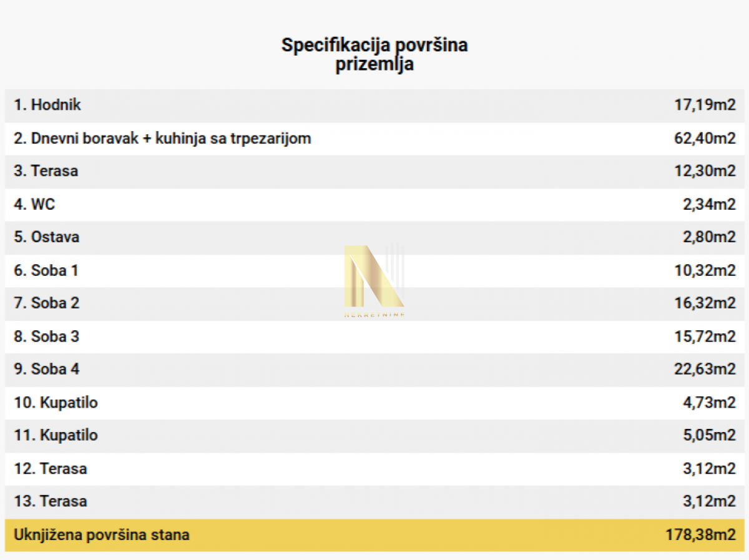Click the 'Specifikacija površina prizemlja' heading
The height and width of the screenshot is (560, 749).
(x=374, y=55)
